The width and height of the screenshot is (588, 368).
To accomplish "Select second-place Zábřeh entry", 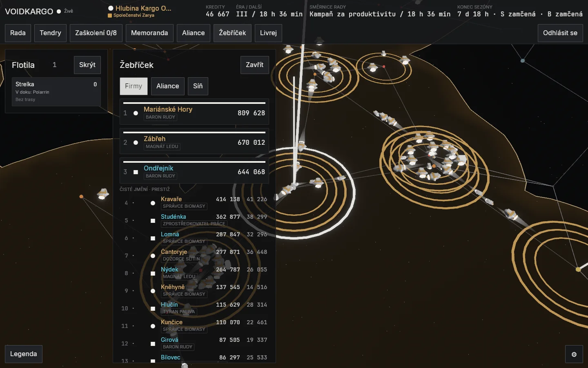I will point(194,141).
